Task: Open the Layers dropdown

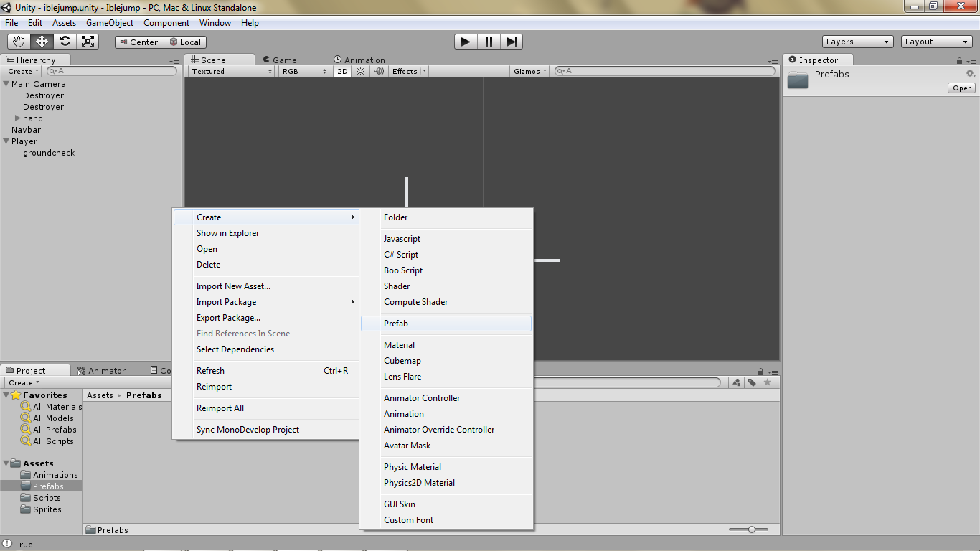Action: 857,41
